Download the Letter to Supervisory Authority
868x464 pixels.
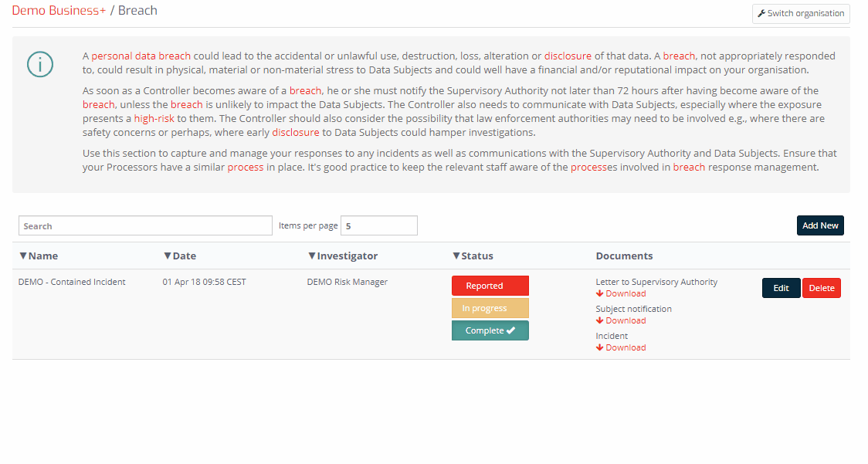[621, 293]
